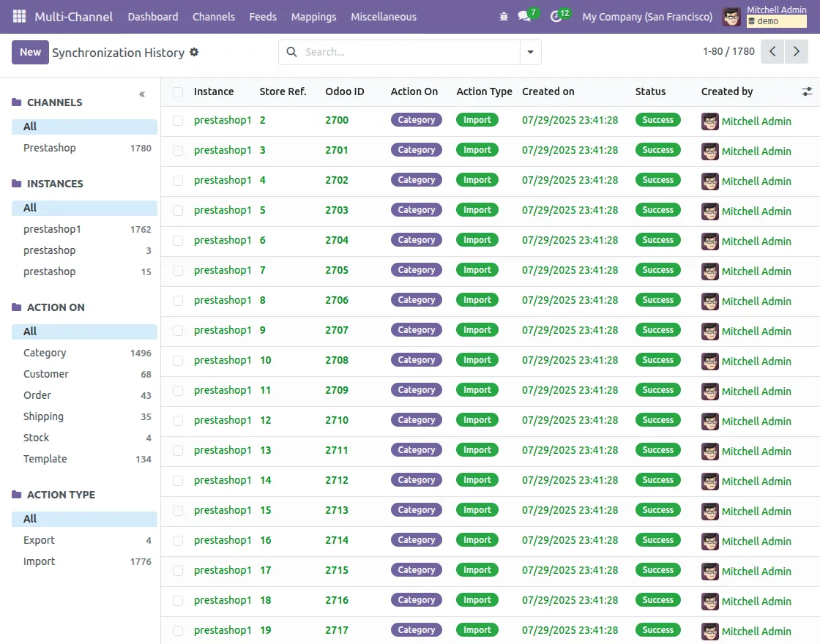Click the New button
Image resolution: width=820 pixels, height=644 pixels.
click(30, 52)
